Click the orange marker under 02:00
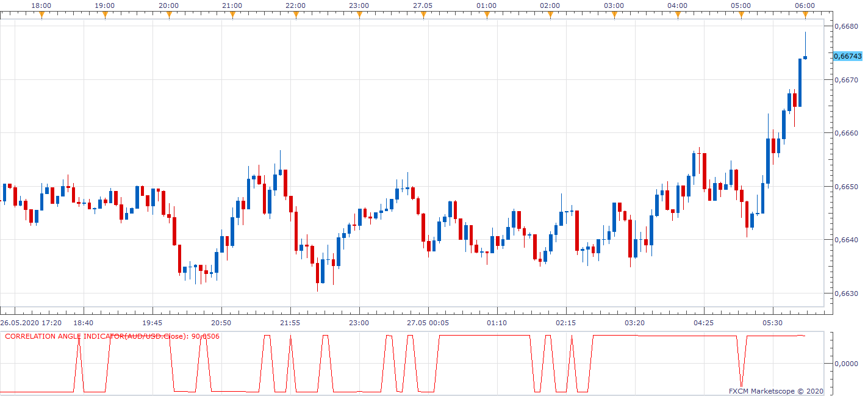Viewport: 868px width, 396px height. [x=550, y=15]
